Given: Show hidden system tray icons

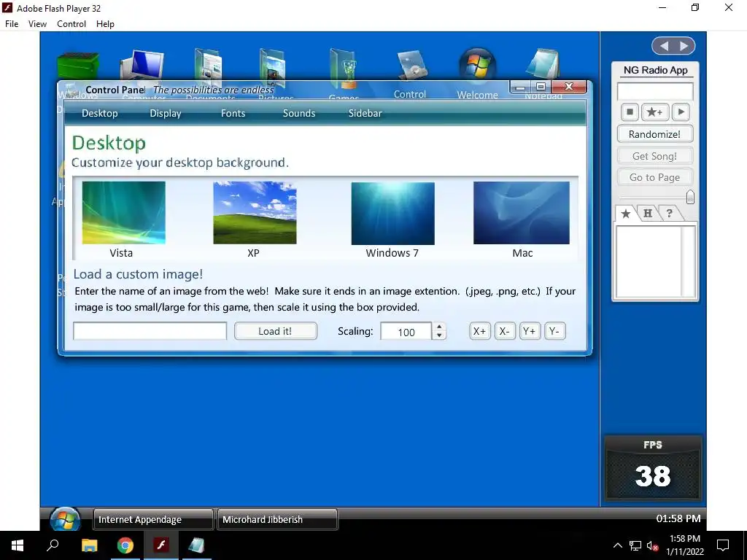Looking at the screenshot, I should click(617, 545).
